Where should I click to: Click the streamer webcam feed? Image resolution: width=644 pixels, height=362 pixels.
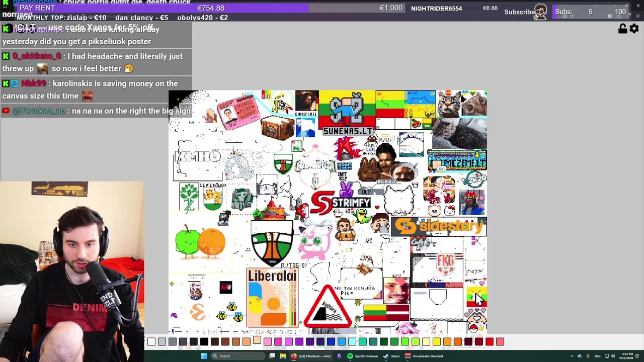pos(72,271)
